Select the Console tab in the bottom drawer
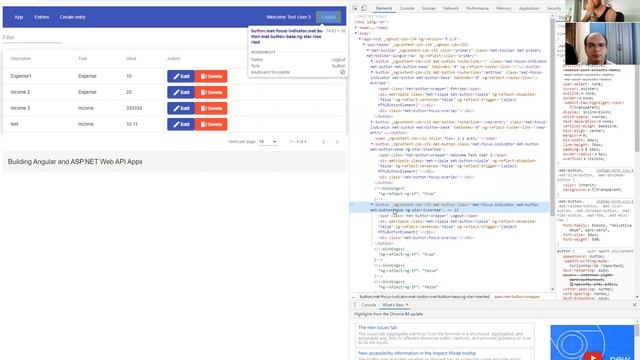 (369, 305)
